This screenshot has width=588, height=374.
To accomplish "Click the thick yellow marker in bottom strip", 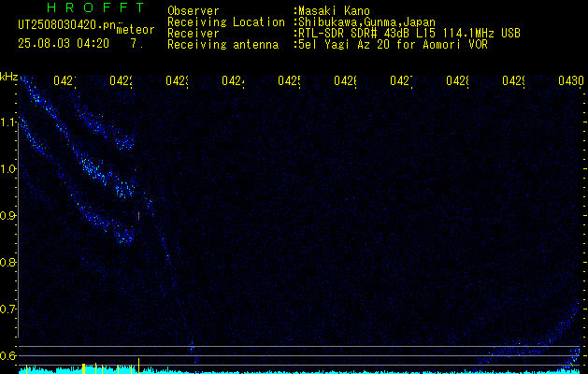I will click(x=83, y=368).
